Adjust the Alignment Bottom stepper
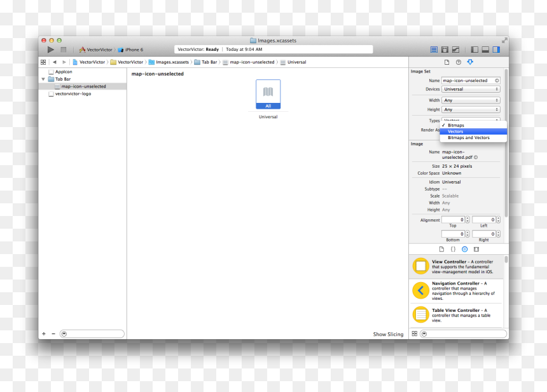This screenshot has width=547, height=392. pyautogui.click(x=467, y=234)
